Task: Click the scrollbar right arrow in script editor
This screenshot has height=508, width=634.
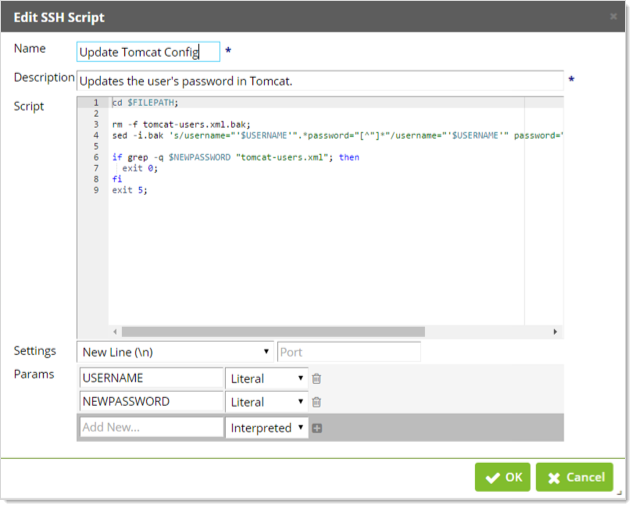Action: pyautogui.click(x=555, y=331)
